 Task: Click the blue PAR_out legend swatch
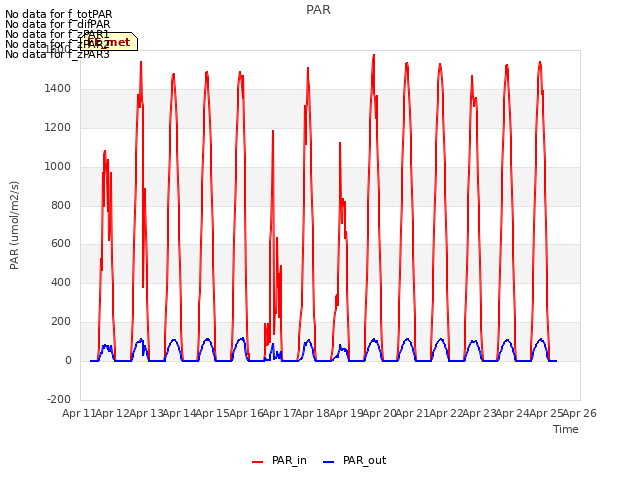click(x=329, y=462)
